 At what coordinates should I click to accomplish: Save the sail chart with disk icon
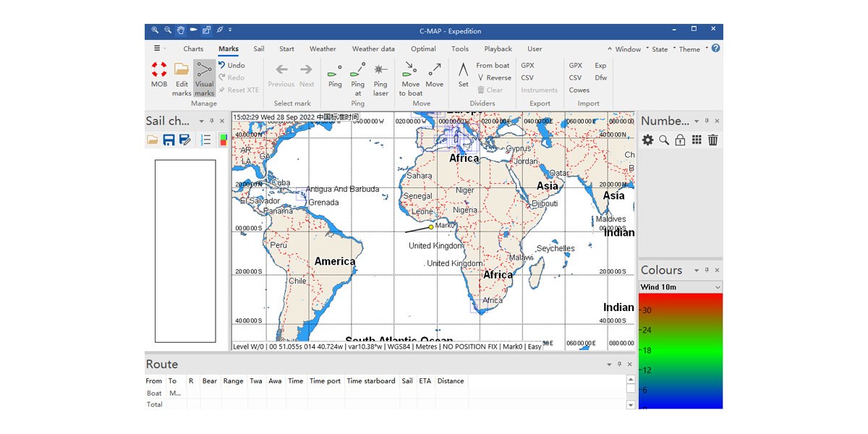[x=169, y=140]
